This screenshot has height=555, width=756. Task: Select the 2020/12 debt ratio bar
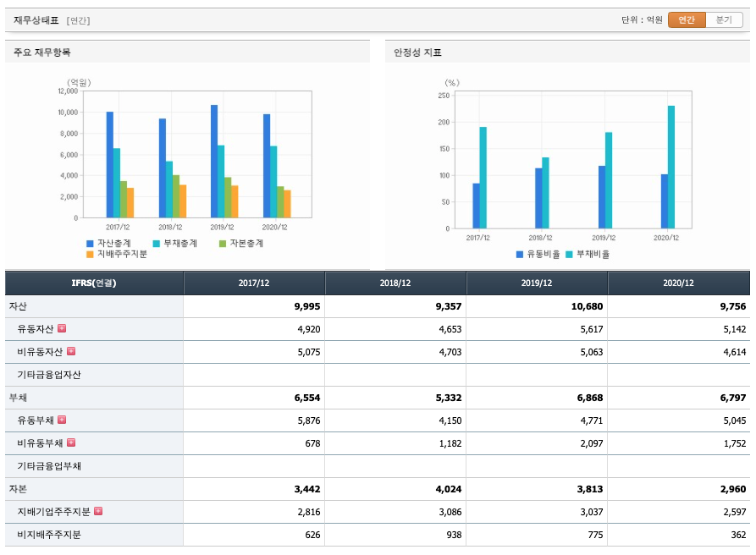tap(671, 168)
